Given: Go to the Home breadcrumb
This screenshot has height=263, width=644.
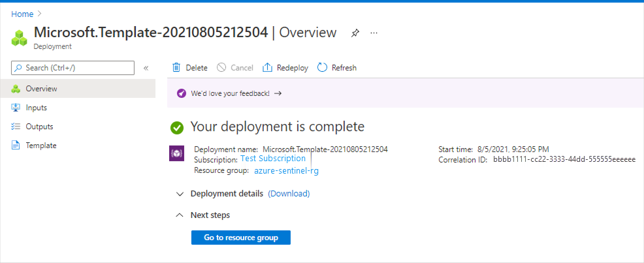Looking at the screenshot, I should tap(22, 14).
